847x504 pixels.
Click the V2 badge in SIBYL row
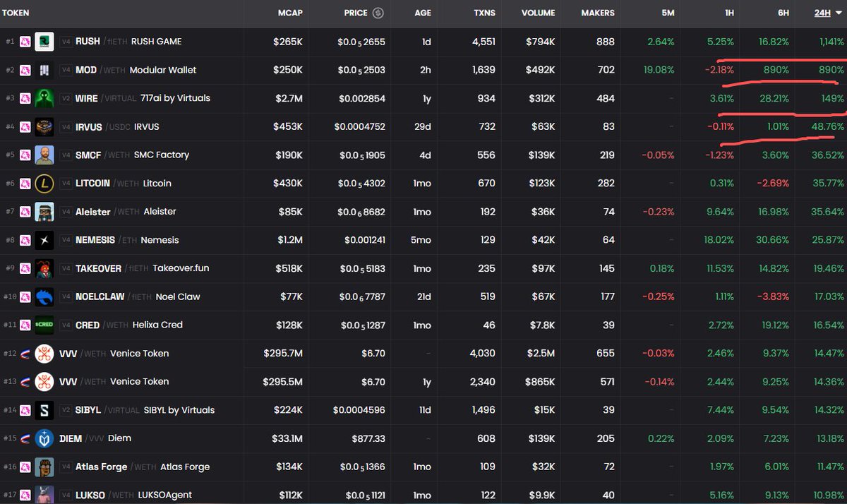click(66, 410)
